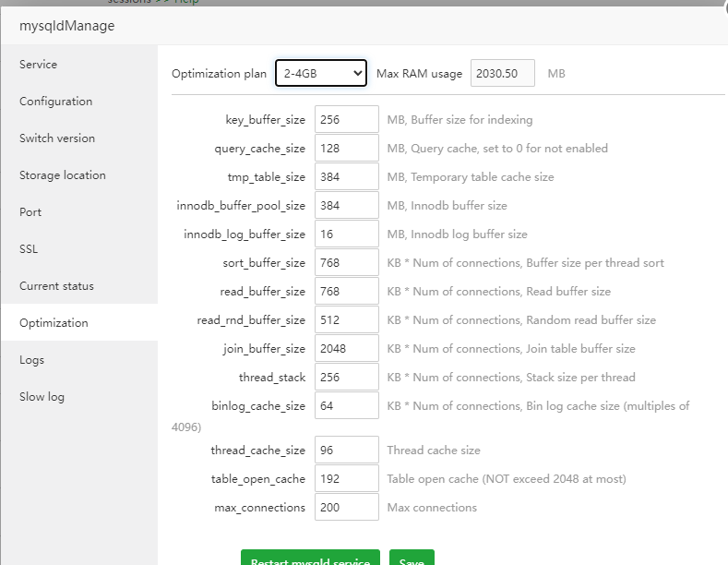Click the thread_cache_size input box
728x565 pixels.
[346, 450]
